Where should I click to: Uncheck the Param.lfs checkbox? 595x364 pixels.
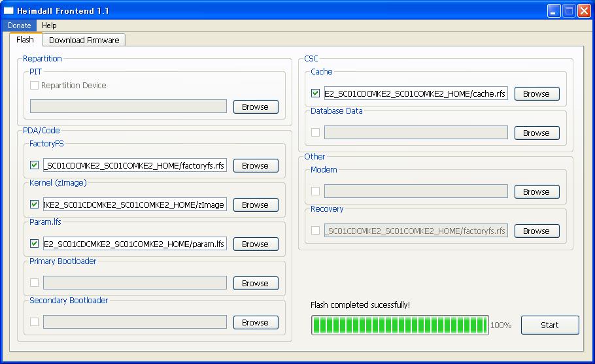34,243
